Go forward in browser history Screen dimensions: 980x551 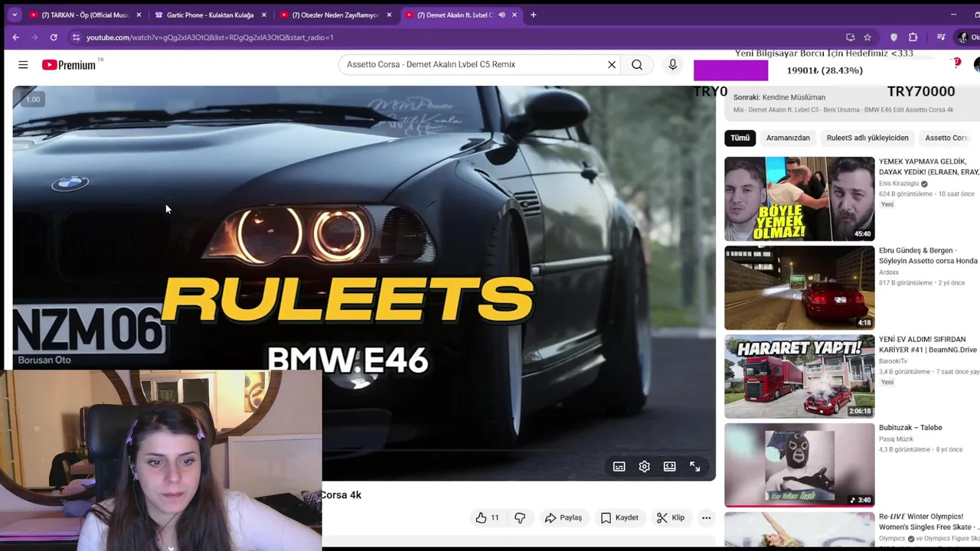34,37
